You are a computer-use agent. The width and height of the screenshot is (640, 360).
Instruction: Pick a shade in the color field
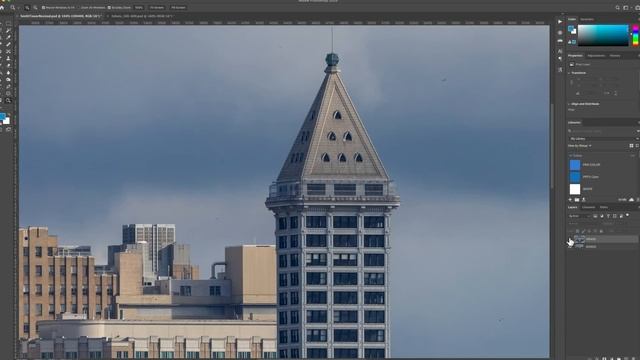(603, 35)
